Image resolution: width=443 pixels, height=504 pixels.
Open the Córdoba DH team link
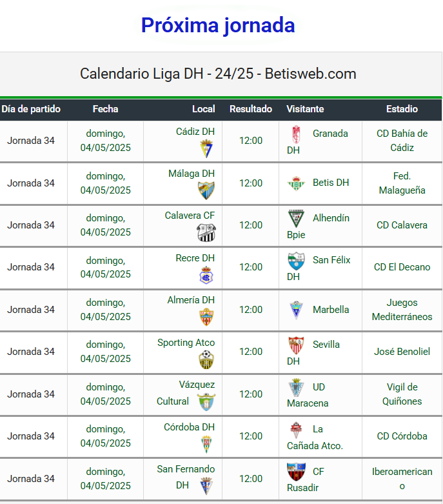click(x=189, y=427)
